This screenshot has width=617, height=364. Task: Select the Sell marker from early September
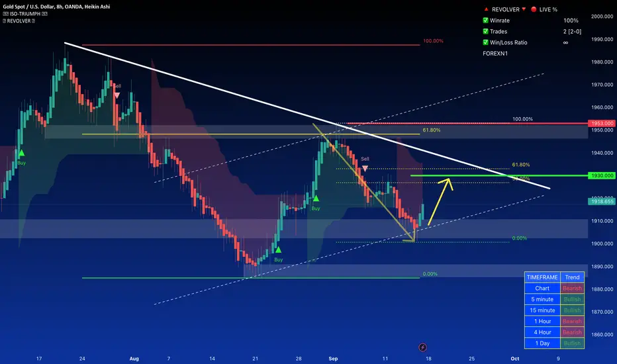click(x=365, y=168)
